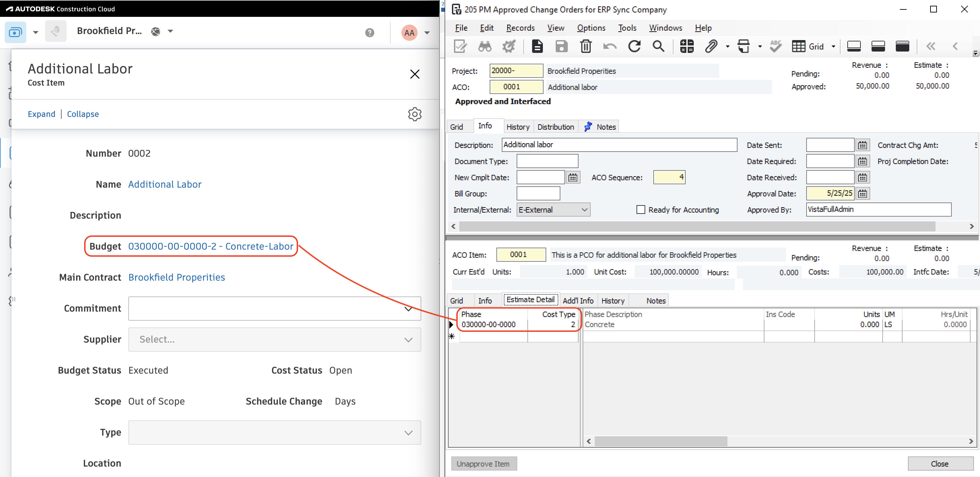Click the printer icon in toolbar
The height and width of the screenshot is (477, 980).
(x=743, y=46)
